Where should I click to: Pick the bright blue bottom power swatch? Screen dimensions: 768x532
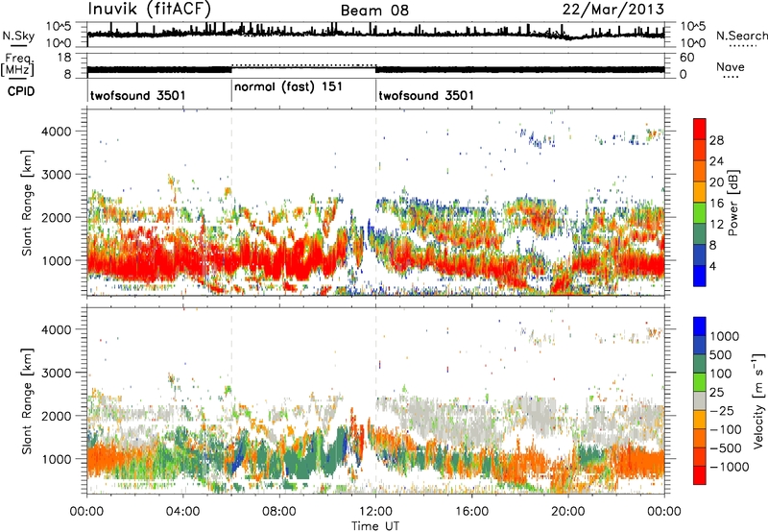click(700, 277)
